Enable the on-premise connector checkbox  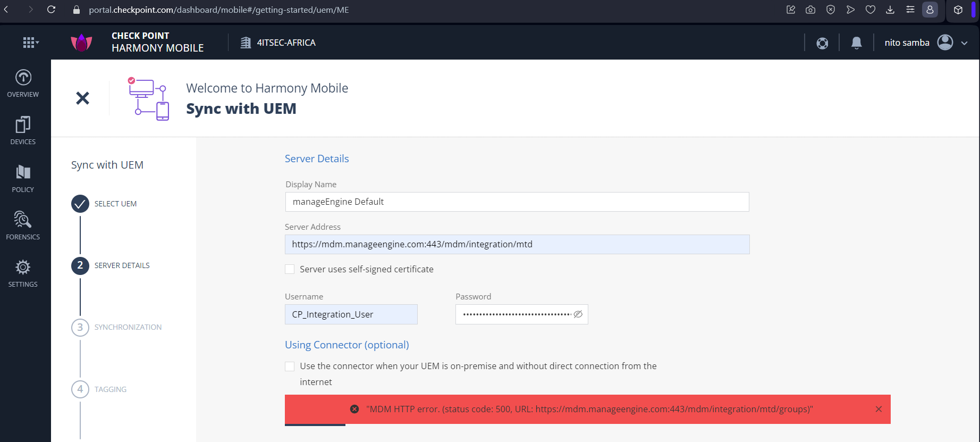(290, 366)
